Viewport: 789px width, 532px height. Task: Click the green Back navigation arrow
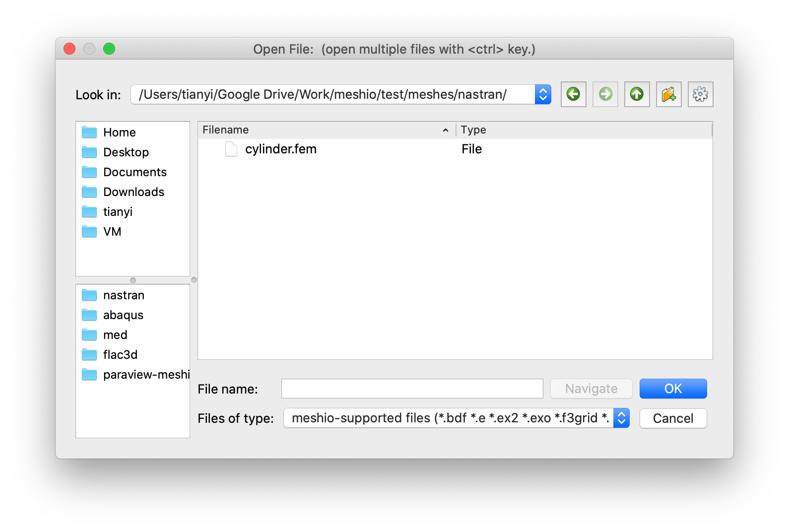[x=573, y=94]
